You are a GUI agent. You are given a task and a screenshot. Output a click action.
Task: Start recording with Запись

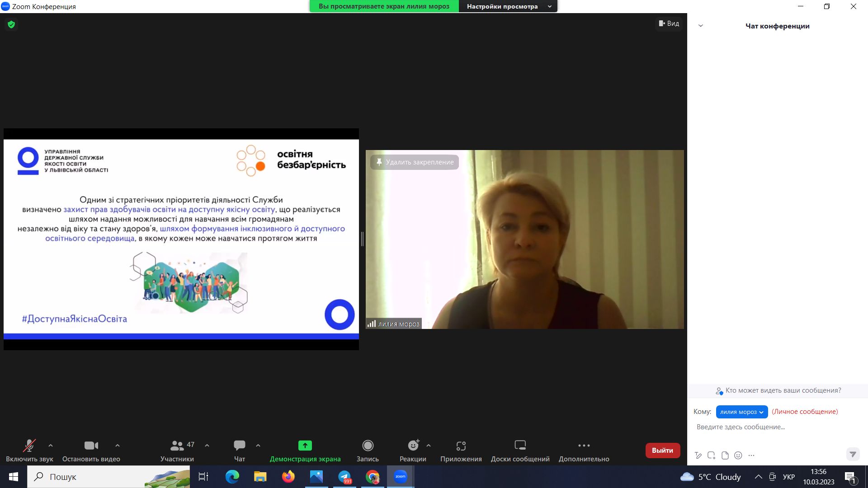pyautogui.click(x=368, y=450)
